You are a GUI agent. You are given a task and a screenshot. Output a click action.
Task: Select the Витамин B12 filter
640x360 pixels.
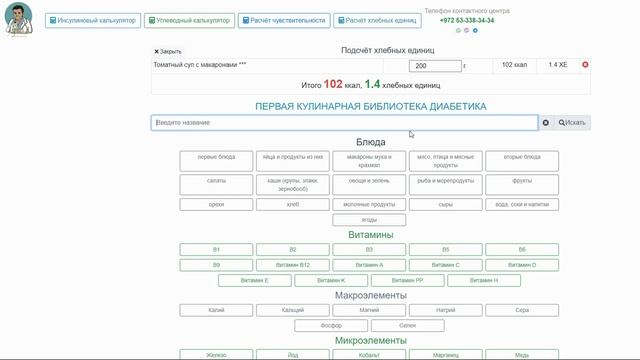click(x=293, y=265)
